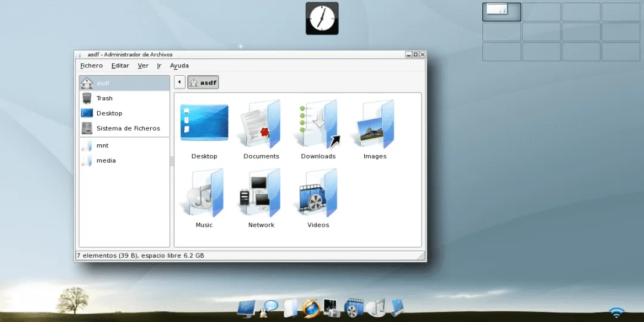Image resolution: width=644 pixels, height=322 pixels.
Task: Click the analog clock widget
Action: point(322,18)
